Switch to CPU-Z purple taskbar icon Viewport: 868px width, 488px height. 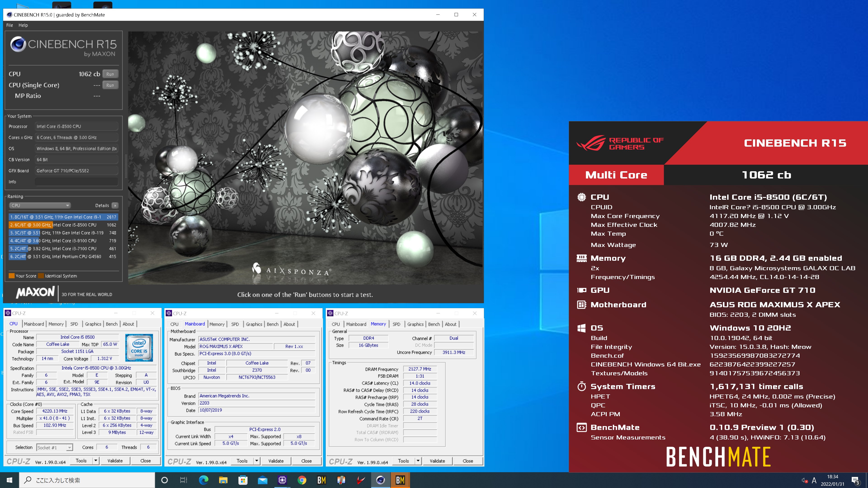pyautogui.click(x=282, y=480)
